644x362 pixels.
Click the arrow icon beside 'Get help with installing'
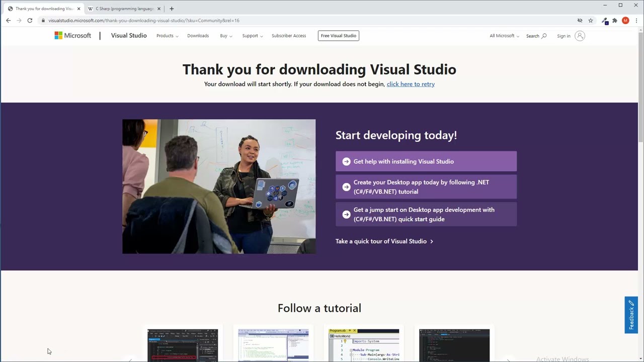[346, 161]
